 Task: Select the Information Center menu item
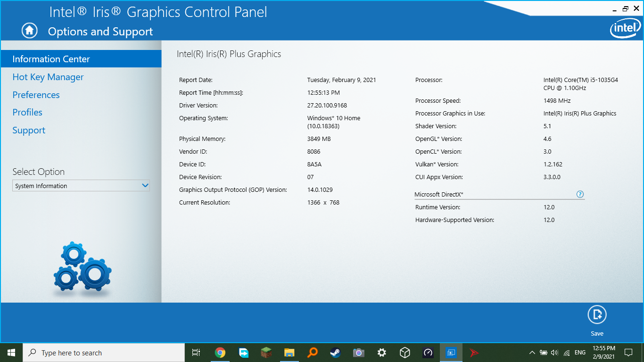tap(81, 59)
